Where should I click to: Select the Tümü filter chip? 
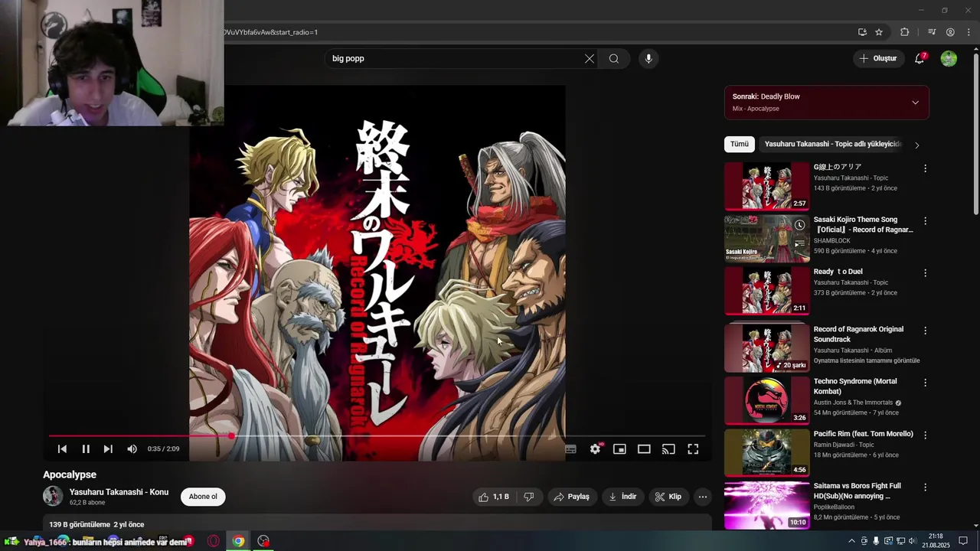[x=740, y=144]
